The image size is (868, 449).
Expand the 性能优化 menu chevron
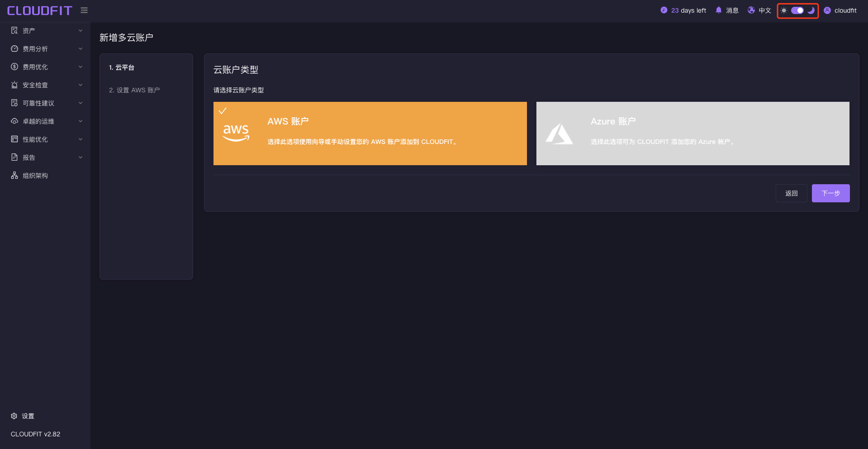pos(81,139)
